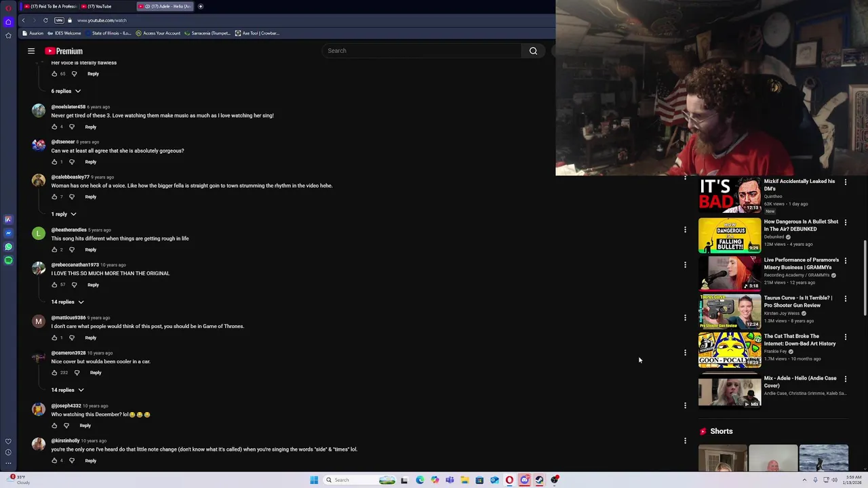The width and height of the screenshot is (868, 488).
Task: Go back in the browser
Action: click(x=23, y=20)
